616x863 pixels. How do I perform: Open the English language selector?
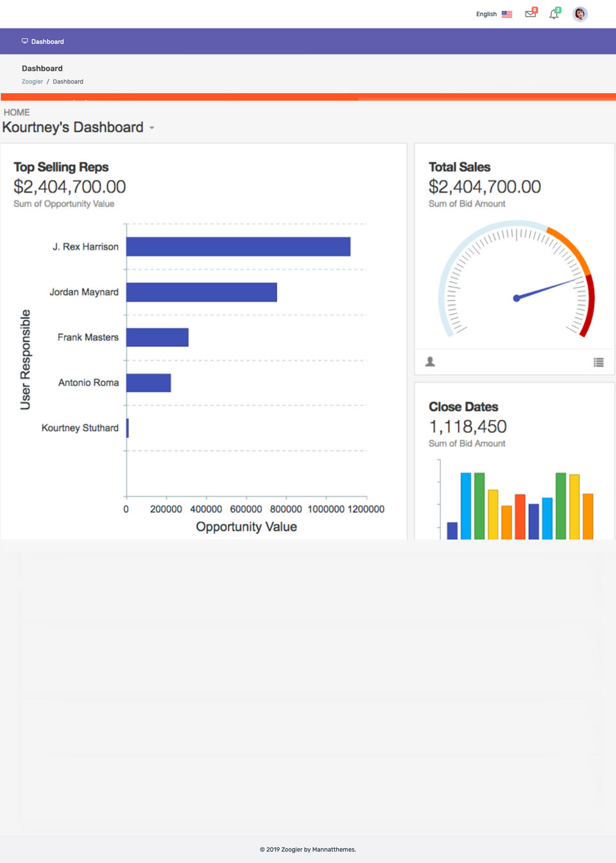tap(486, 14)
